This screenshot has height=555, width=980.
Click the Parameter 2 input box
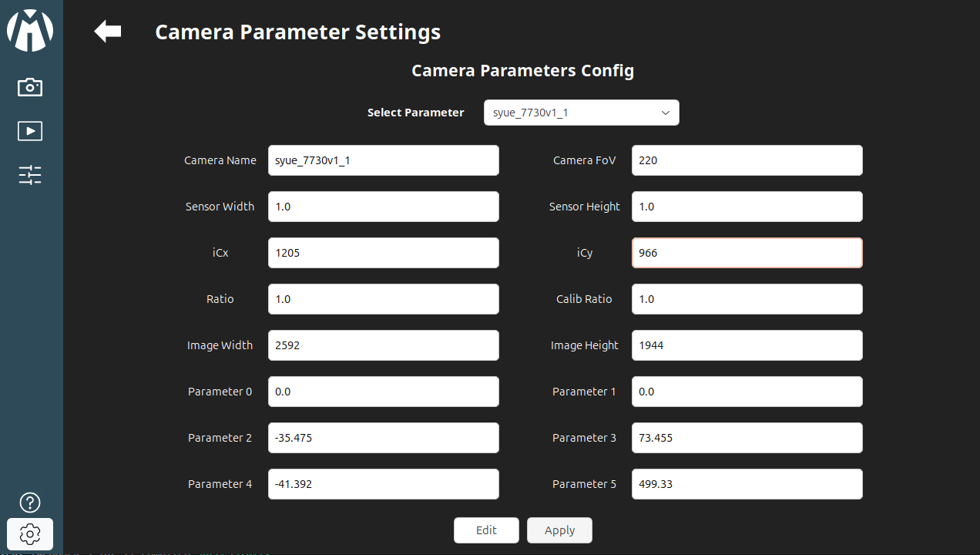[383, 438]
